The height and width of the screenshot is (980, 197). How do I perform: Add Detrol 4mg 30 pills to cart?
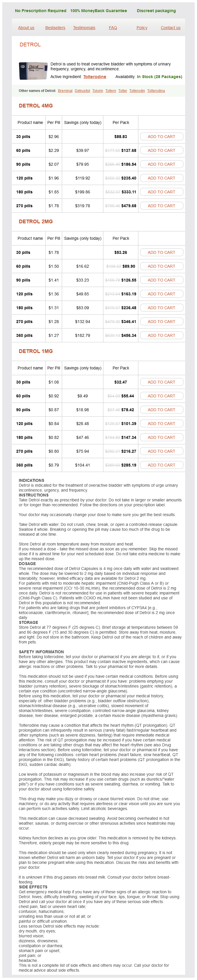tap(161, 137)
